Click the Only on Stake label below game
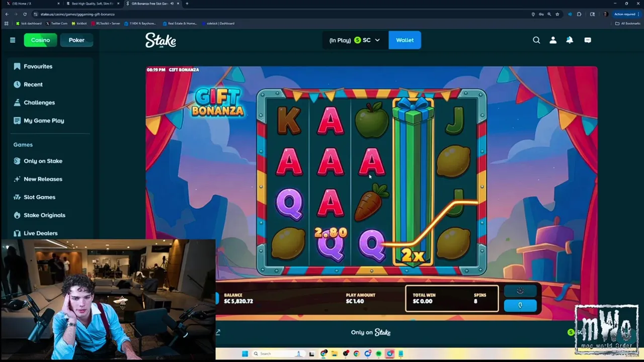 click(x=371, y=332)
